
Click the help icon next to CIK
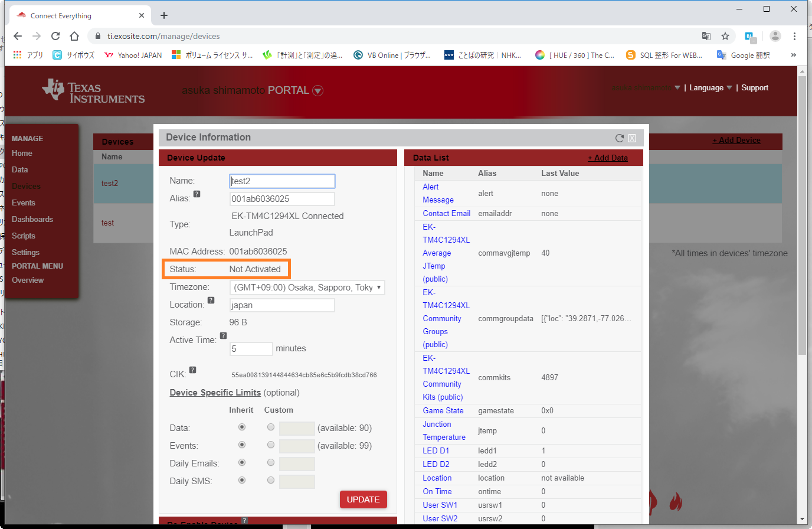[x=192, y=370]
